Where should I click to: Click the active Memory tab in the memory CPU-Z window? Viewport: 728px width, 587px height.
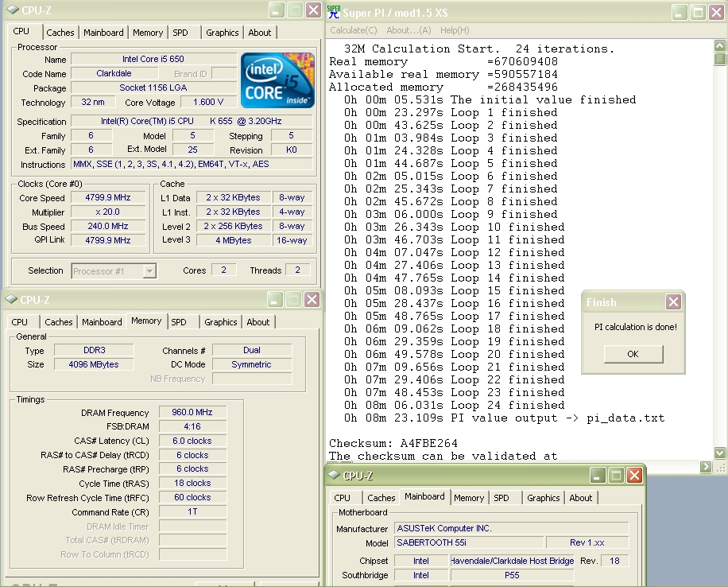[x=146, y=321]
